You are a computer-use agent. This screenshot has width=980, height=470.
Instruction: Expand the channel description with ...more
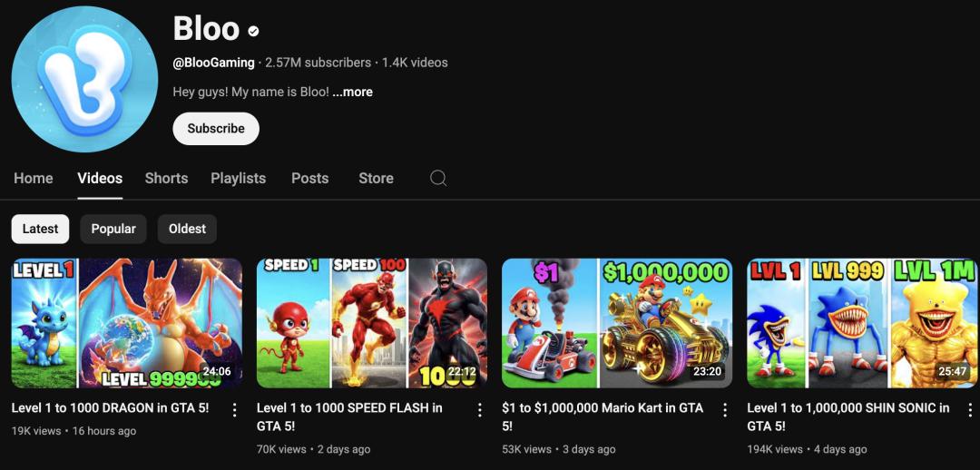tap(352, 92)
